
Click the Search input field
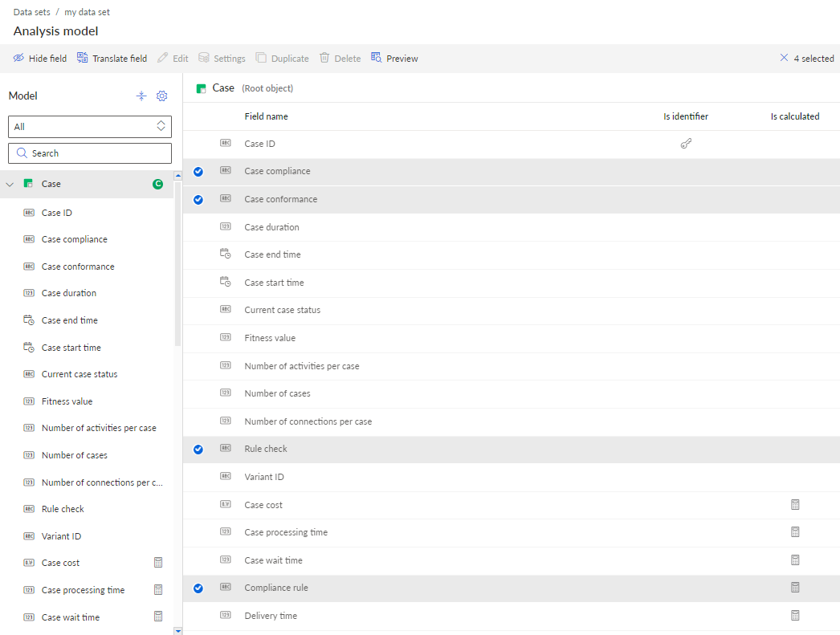(x=90, y=153)
